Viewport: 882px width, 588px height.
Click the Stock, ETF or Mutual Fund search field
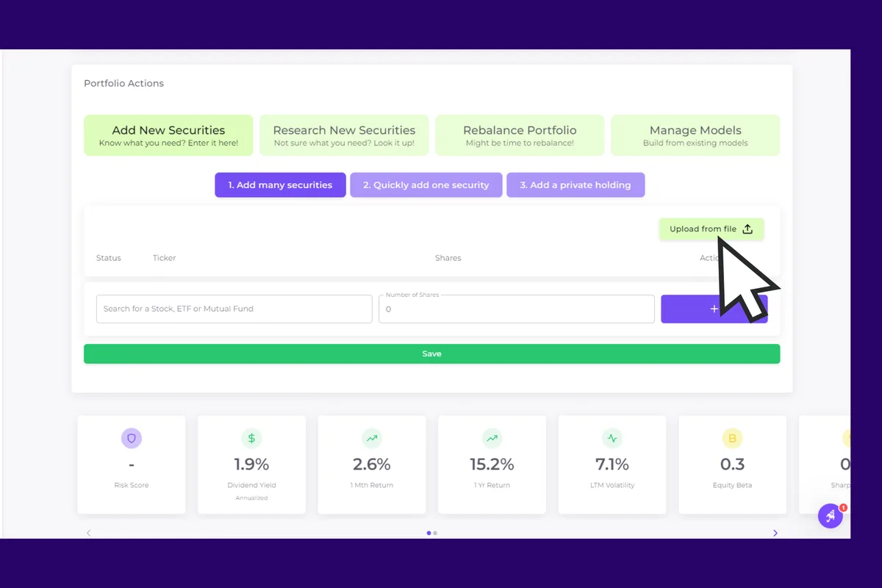(x=234, y=309)
